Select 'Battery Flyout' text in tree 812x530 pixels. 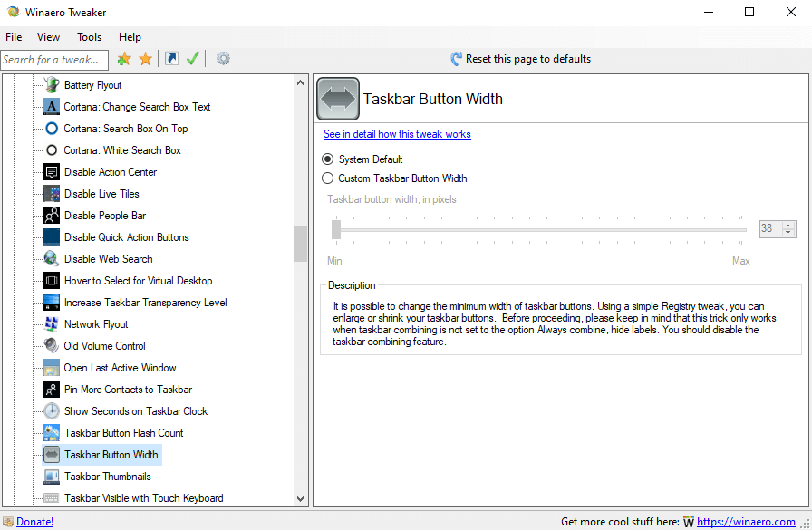92,85
